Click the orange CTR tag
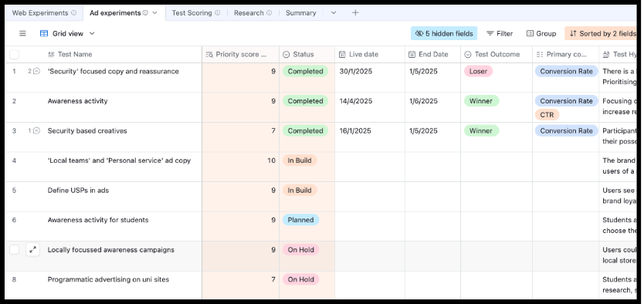The image size is (644, 304). 547,115
